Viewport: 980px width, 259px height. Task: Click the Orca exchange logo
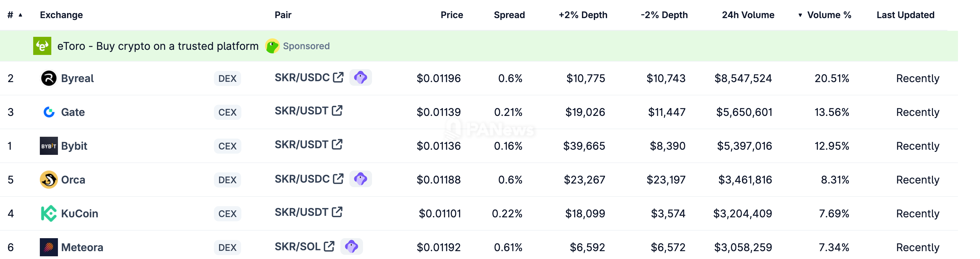click(x=49, y=180)
